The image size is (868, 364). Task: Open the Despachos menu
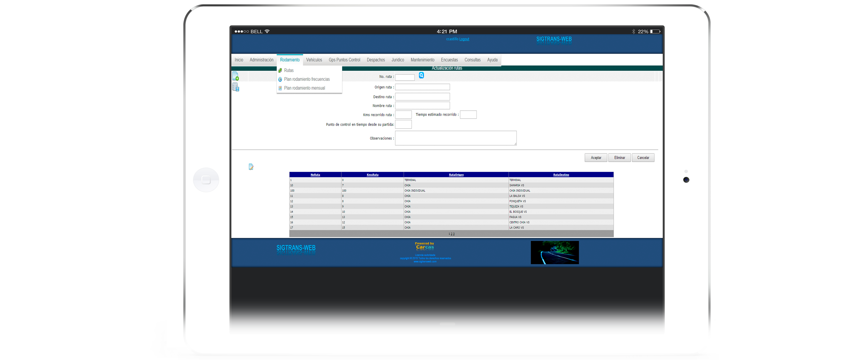point(376,60)
